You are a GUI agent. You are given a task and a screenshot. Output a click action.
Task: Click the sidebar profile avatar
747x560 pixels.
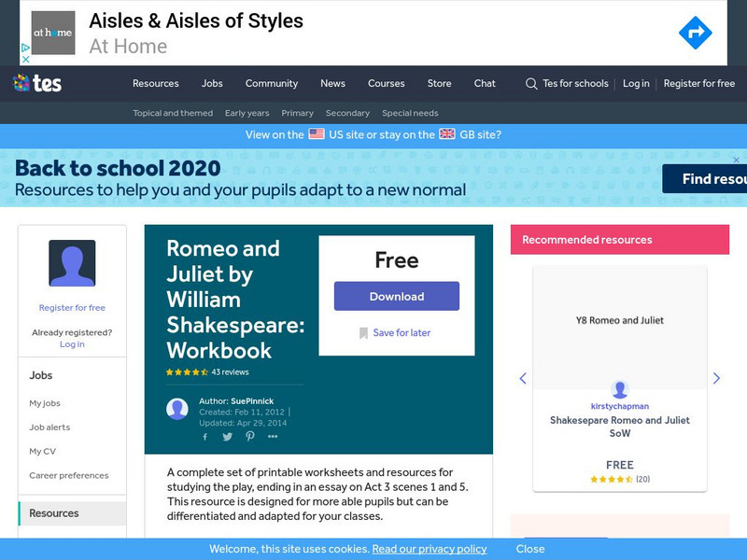click(x=72, y=263)
